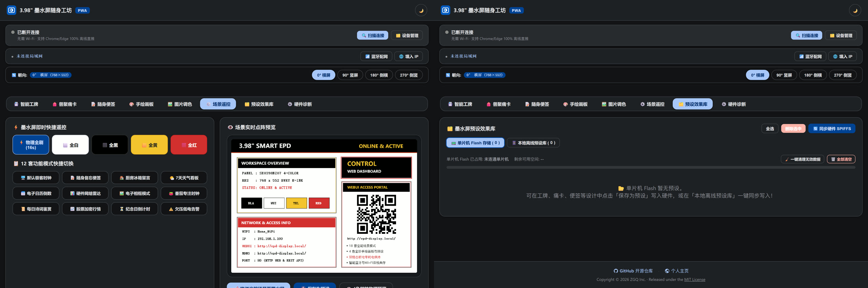Open the 硬件诊断 tab in the left window
Image resolution: width=868 pixels, height=288 pixels.
coord(300,104)
